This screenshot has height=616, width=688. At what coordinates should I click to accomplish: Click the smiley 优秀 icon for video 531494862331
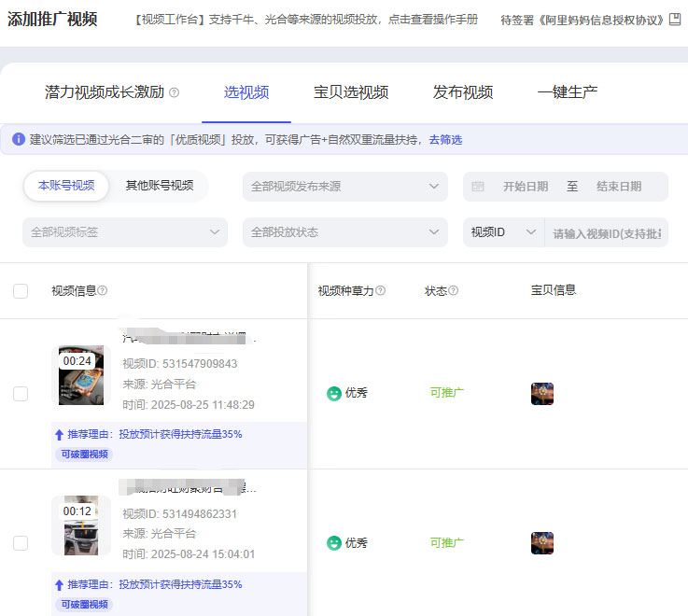(x=334, y=543)
